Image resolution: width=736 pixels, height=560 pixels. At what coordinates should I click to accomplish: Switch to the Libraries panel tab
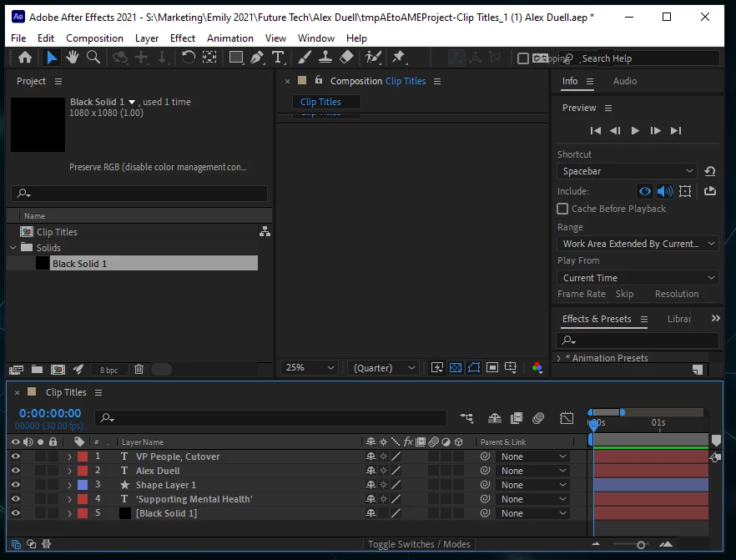678,319
